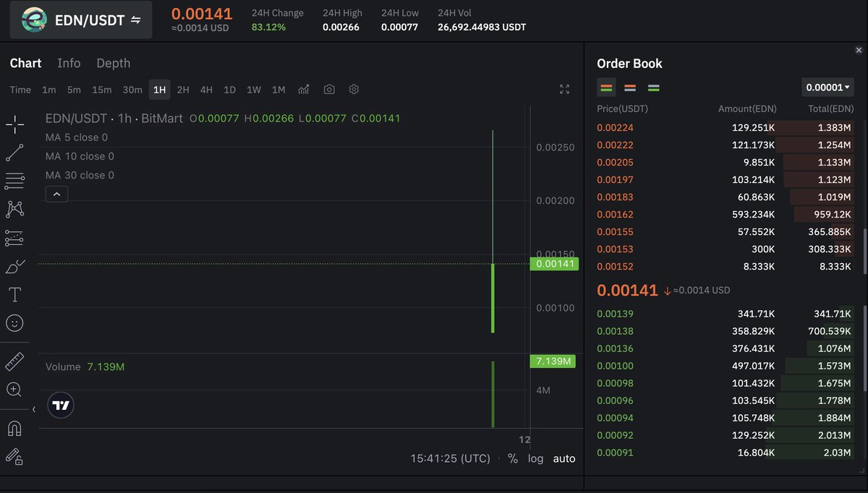Open the forecasting and measurement tools

14,238
